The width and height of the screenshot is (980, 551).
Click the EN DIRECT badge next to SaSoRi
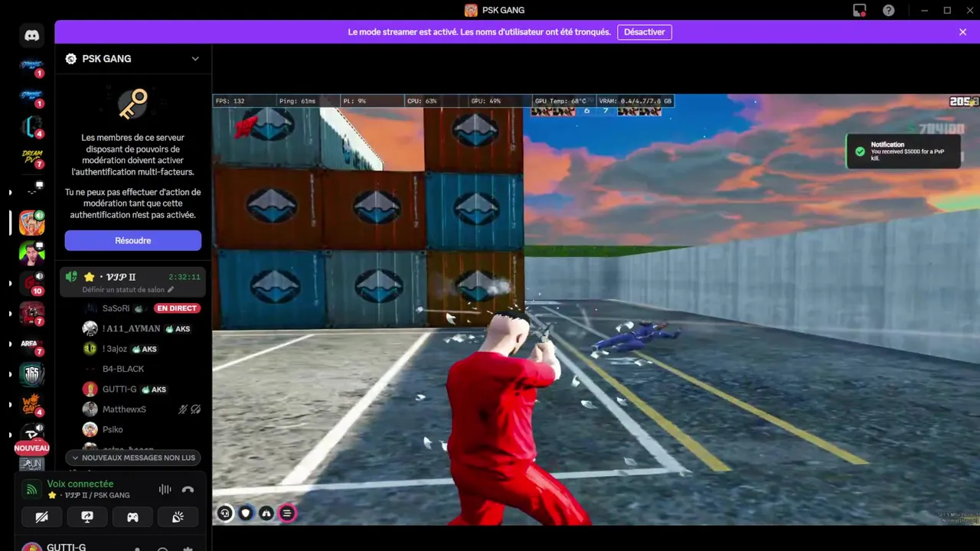coord(177,308)
